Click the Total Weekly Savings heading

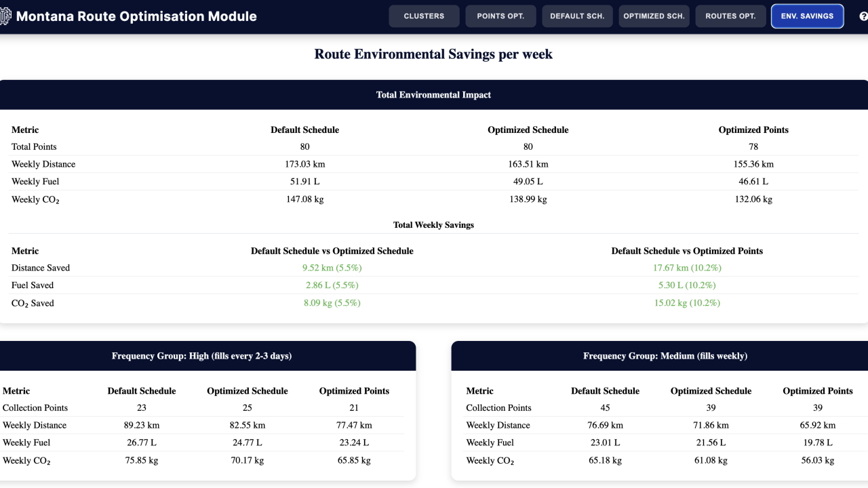click(433, 224)
